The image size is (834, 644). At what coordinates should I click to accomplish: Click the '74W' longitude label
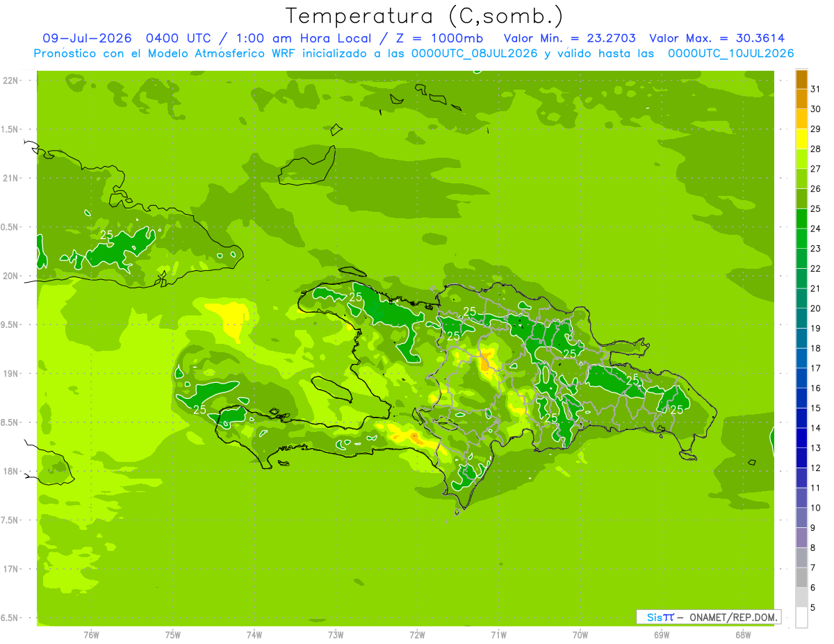254,635
